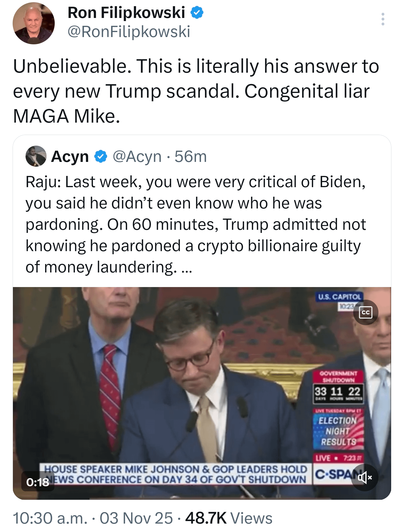Click the main post text beginning 'Unbelievable'
Screen dimensions: 404x532
point(195,91)
